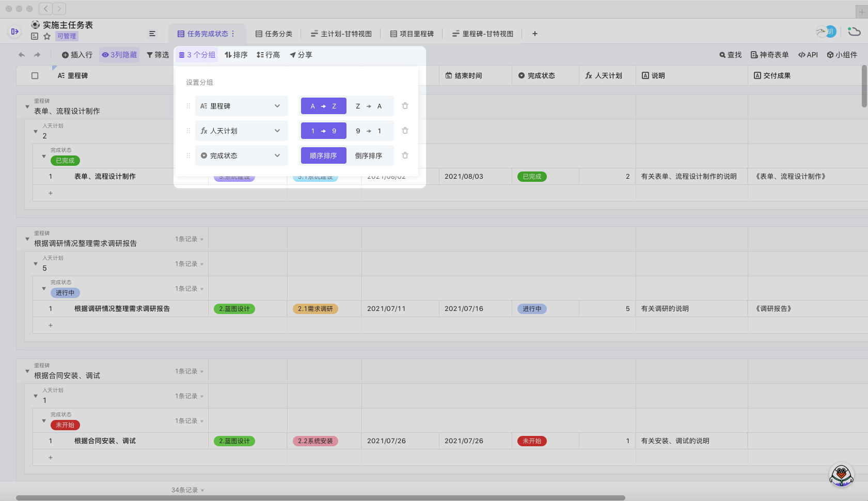Viewport: 868px width, 501px height.
Task: Choose 9 → 1 order for 人天计划
Action: pyautogui.click(x=369, y=131)
